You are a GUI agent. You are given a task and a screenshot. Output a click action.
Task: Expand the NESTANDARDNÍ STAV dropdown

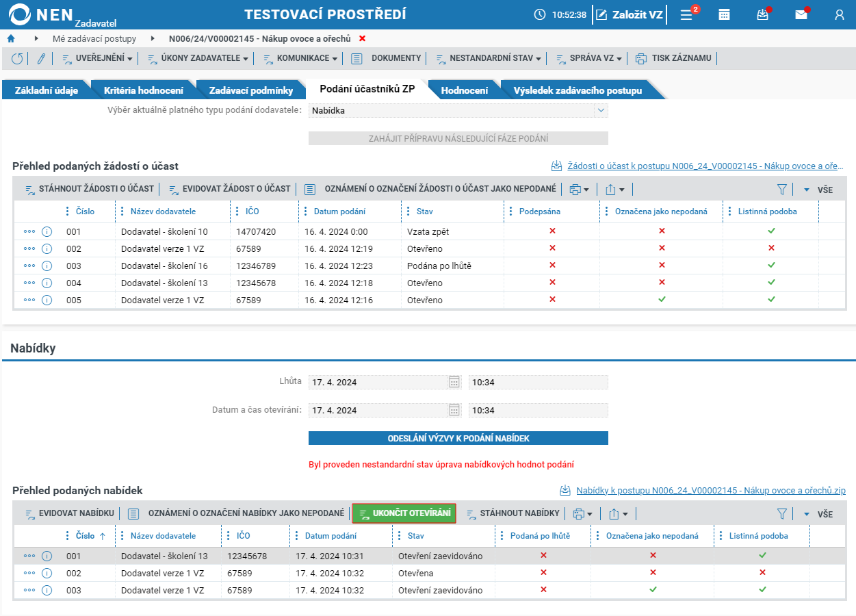pos(489,59)
